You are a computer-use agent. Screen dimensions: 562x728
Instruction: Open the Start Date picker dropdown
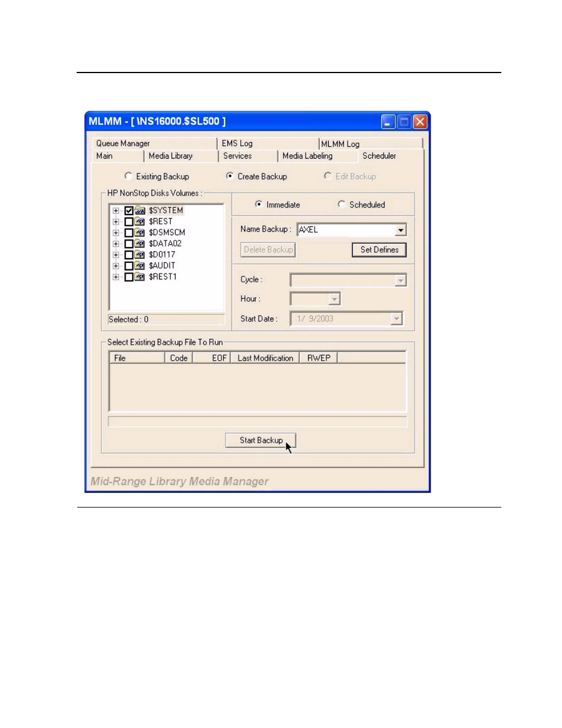click(396, 319)
